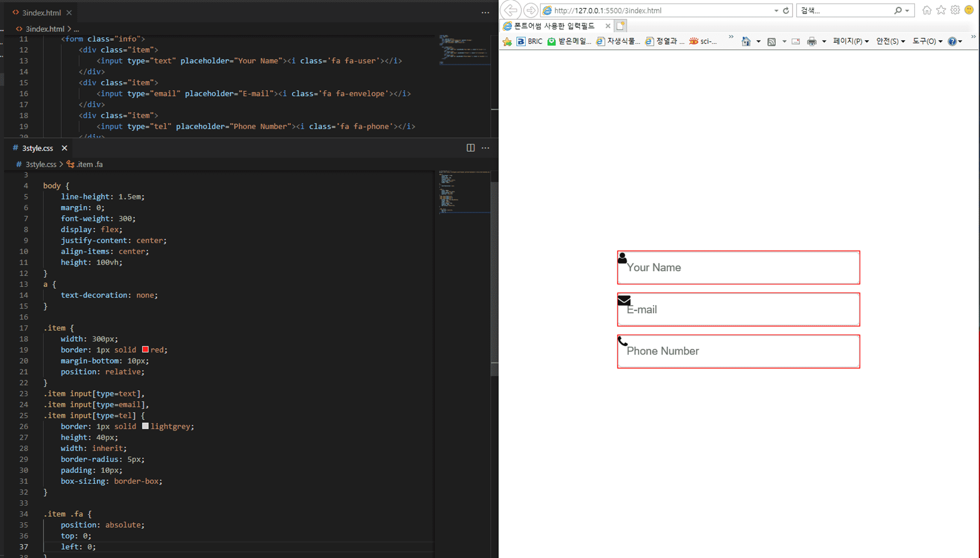The height and width of the screenshot is (558, 980).
Task: Open browser home icon top right
Action: click(926, 10)
